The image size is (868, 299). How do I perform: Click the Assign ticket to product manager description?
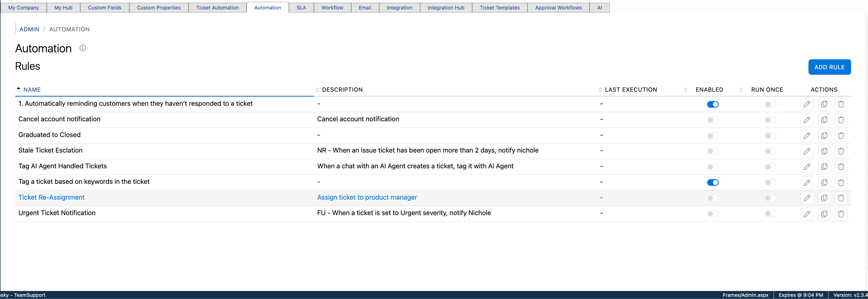pyautogui.click(x=367, y=197)
